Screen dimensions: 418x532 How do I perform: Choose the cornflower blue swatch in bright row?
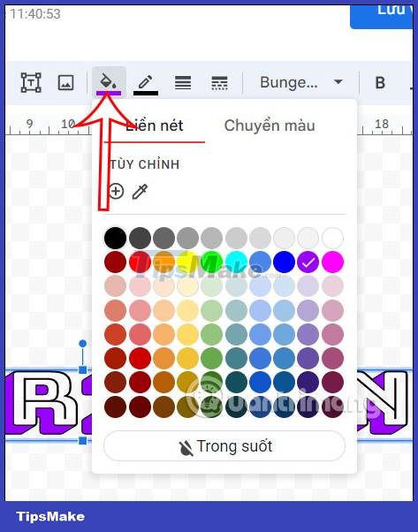pos(260,262)
